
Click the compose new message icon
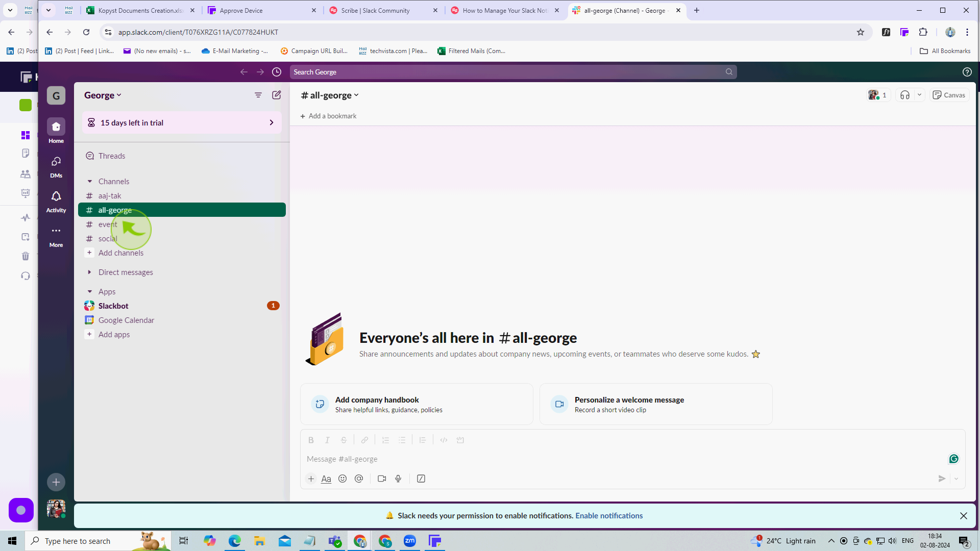[277, 95]
